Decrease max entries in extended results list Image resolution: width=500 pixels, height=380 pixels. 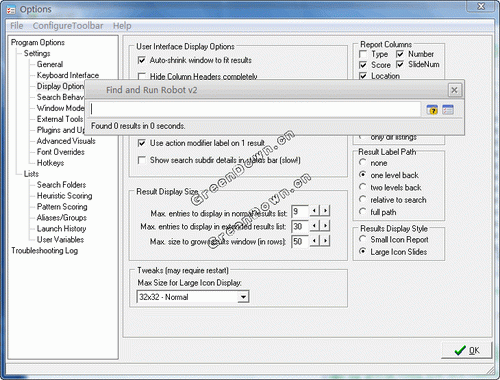click(315, 226)
